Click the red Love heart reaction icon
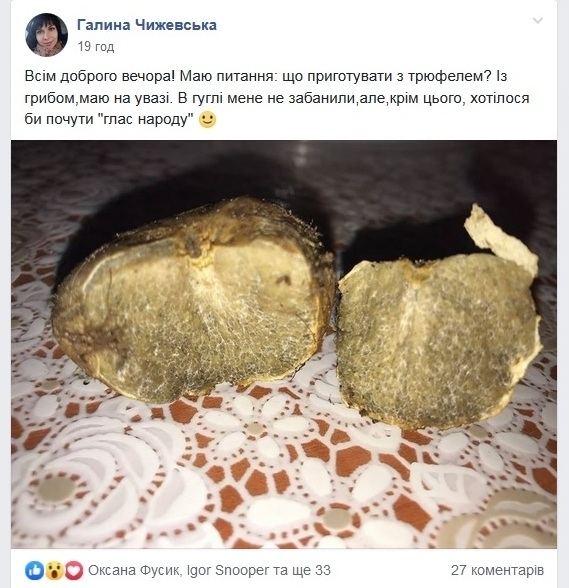 pyautogui.click(x=74, y=570)
